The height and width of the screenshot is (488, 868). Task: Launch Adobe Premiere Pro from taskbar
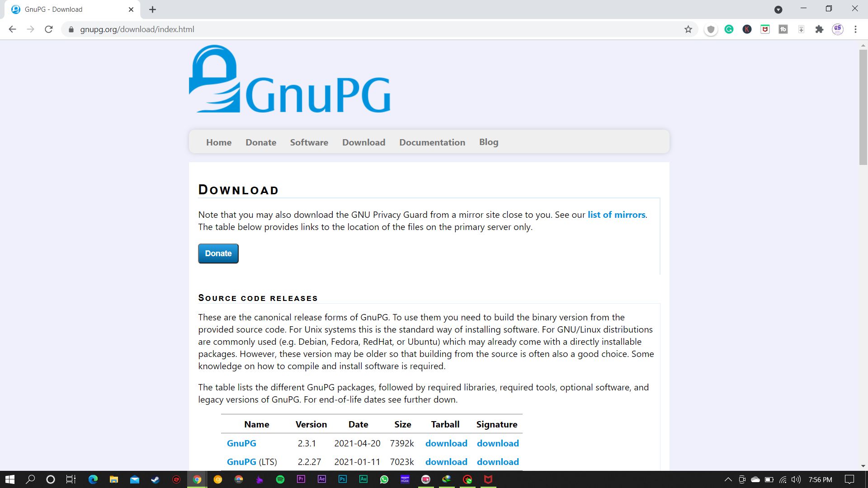coord(301,479)
